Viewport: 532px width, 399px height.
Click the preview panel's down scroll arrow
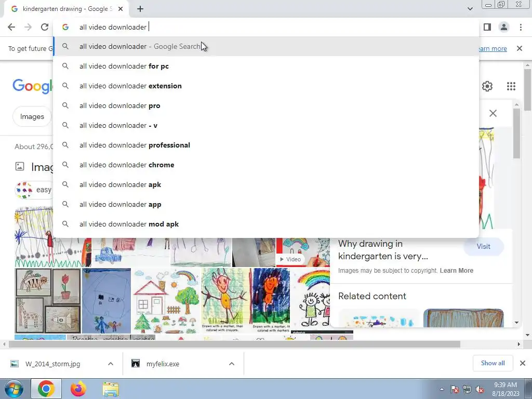click(x=516, y=323)
